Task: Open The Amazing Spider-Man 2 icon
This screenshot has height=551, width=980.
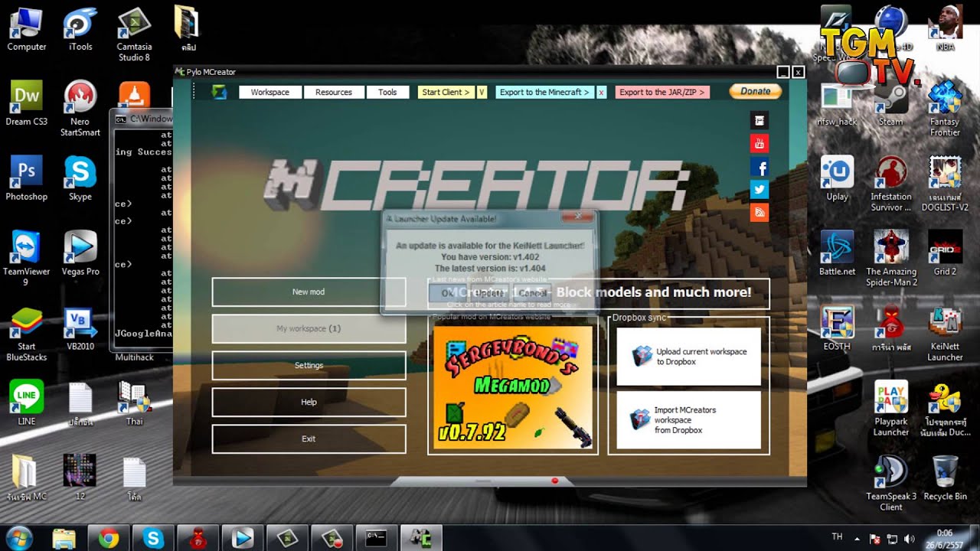Action: click(x=890, y=259)
